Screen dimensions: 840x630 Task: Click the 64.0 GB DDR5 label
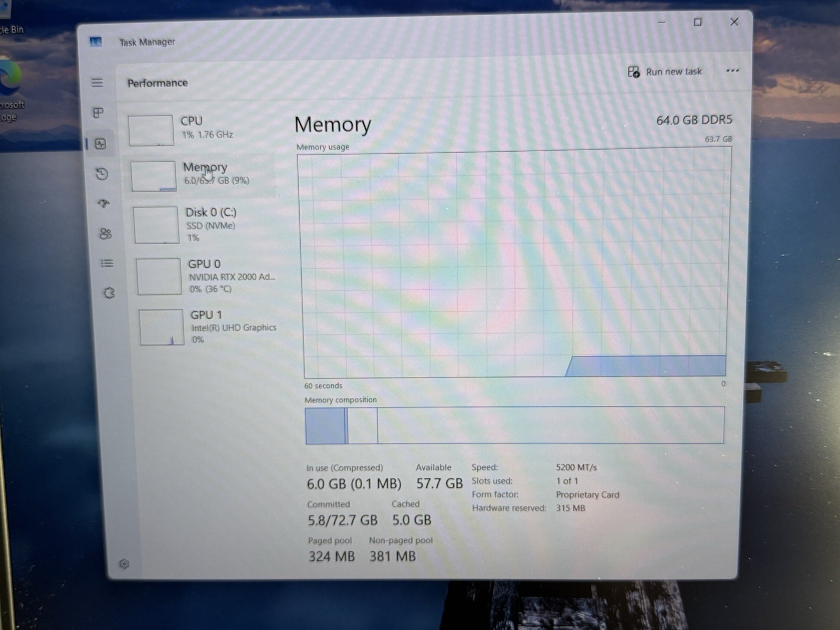[x=694, y=120]
